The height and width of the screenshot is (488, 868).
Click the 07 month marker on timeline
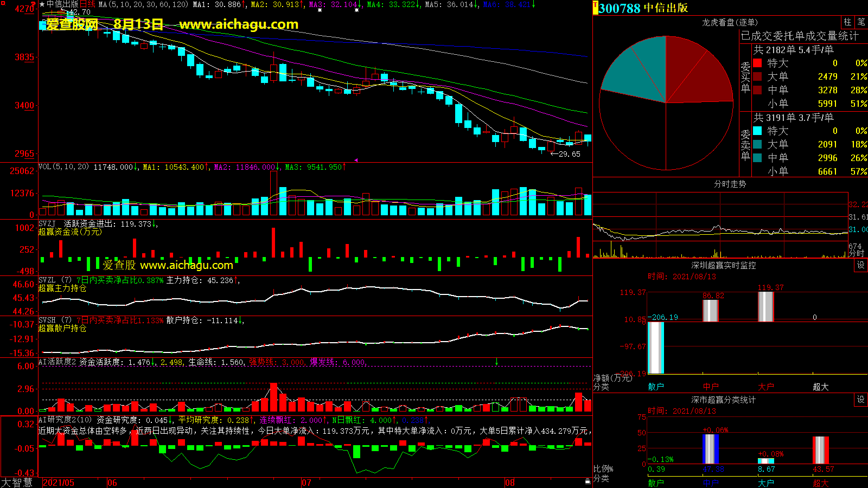tap(307, 483)
